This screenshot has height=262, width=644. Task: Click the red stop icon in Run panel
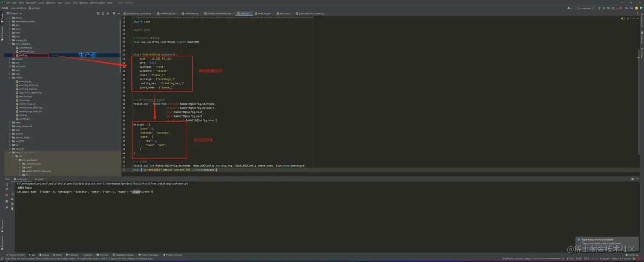7,195
